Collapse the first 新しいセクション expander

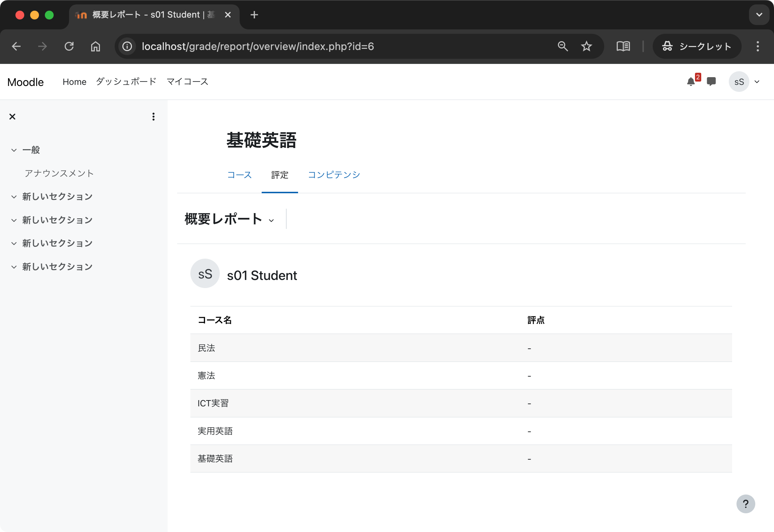[14, 196]
